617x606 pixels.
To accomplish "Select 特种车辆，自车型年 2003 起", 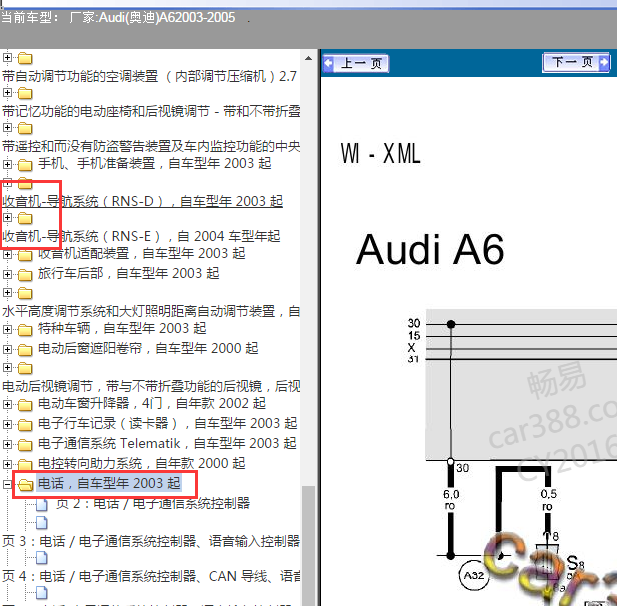I will click(122, 328).
